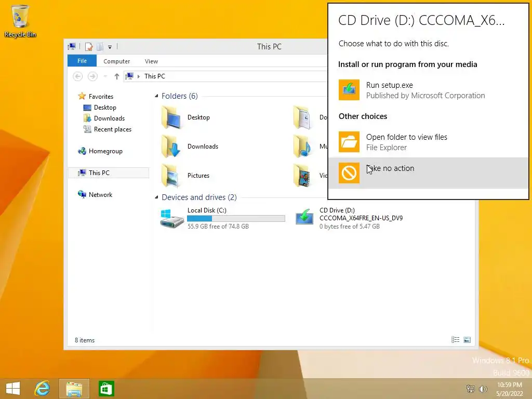Screen dimensions: 532x399
Task: Select the Downloads folder icon
Action: pyautogui.click(x=171, y=146)
